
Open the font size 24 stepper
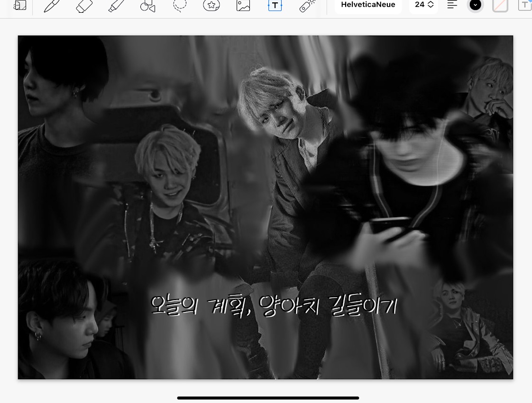[424, 5]
